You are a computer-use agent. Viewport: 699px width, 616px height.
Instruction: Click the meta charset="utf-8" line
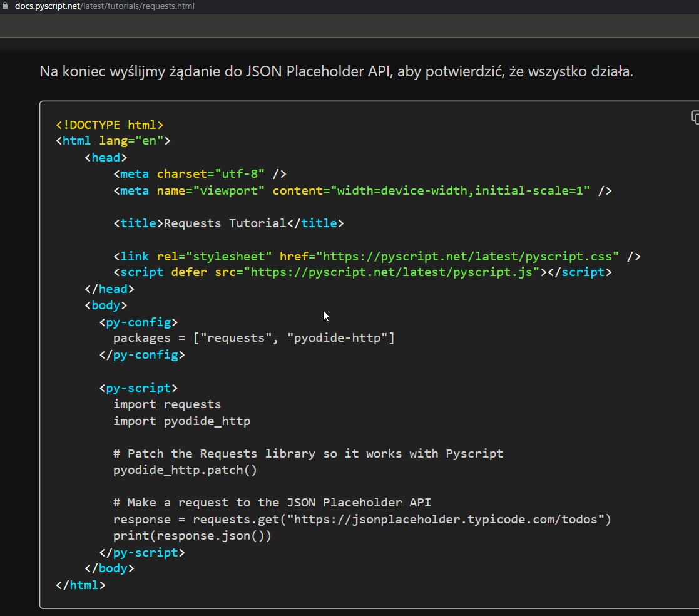tap(200, 174)
